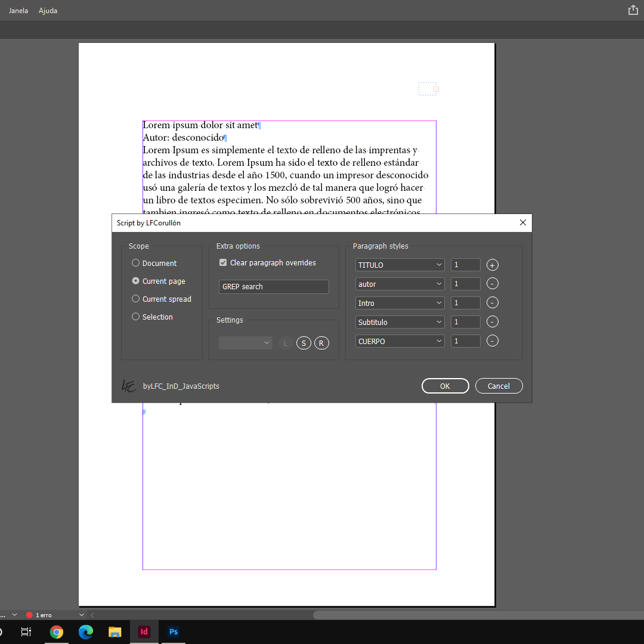Remove the autor style row with minus
The image size is (644, 644).
pyautogui.click(x=493, y=284)
